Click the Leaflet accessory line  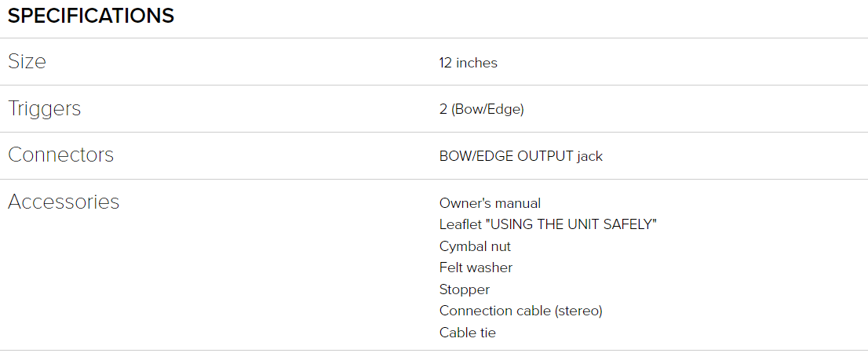(547, 224)
